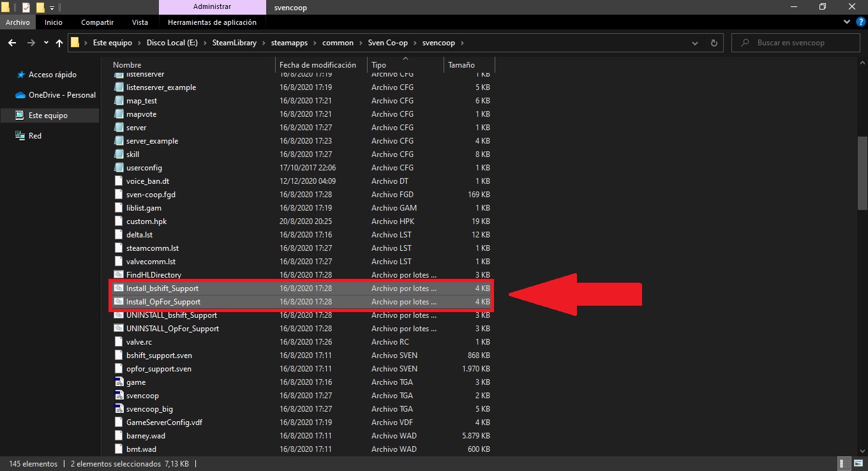Click the Properties icon in the title bar
The image size is (868, 471).
(x=26, y=8)
